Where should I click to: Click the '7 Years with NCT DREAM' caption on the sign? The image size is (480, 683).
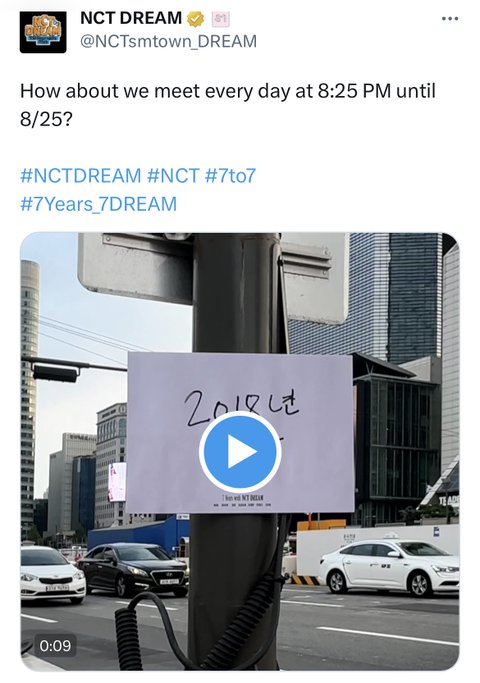[x=242, y=497]
